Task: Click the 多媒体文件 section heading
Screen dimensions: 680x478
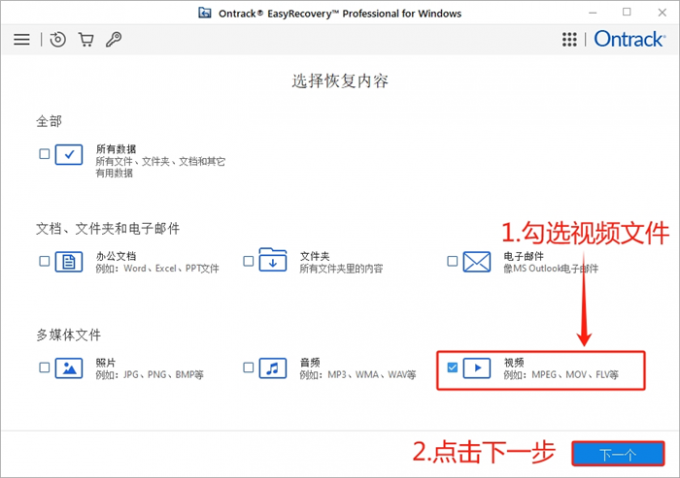Action: (69, 335)
